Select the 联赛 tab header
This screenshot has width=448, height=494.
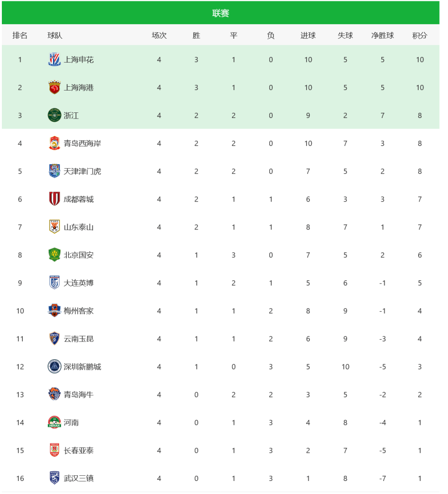tap(221, 13)
